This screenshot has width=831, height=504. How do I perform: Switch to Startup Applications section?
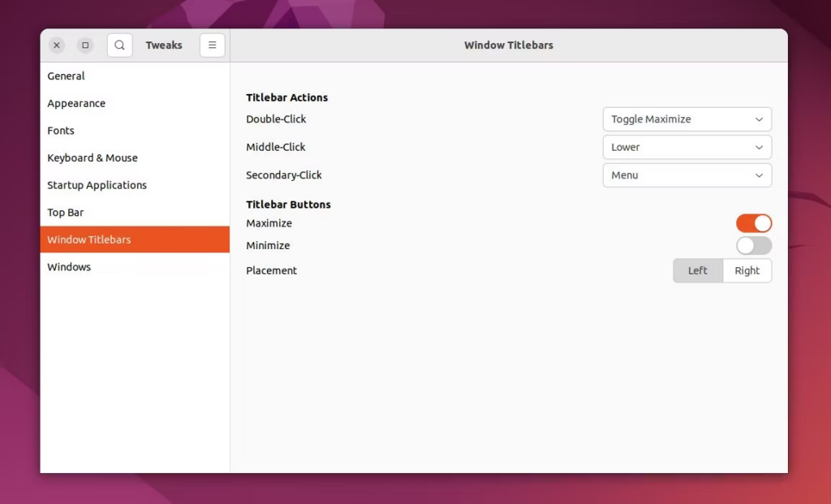(x=136, y=185)
